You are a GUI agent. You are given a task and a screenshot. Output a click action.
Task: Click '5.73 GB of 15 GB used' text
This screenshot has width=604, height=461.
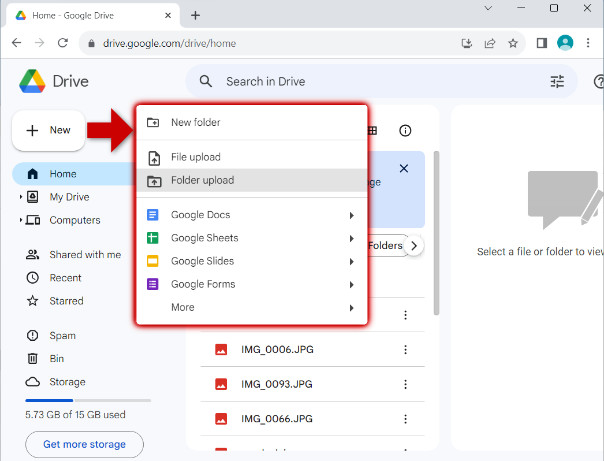[76, 415]
